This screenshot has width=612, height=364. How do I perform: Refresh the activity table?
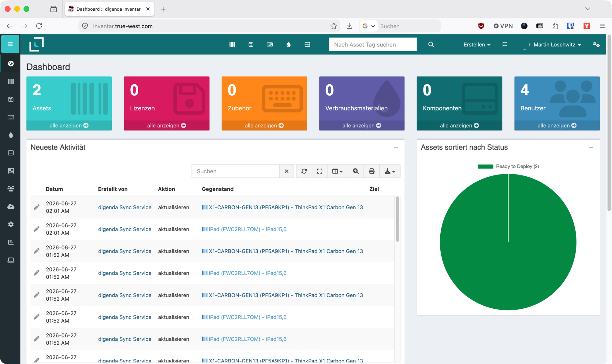coord(304,171)
